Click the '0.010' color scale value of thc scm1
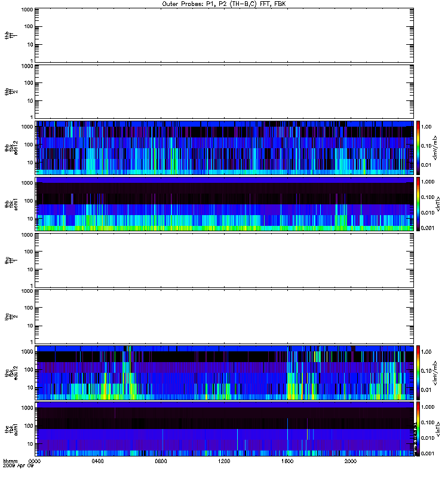 coord(428,438)
